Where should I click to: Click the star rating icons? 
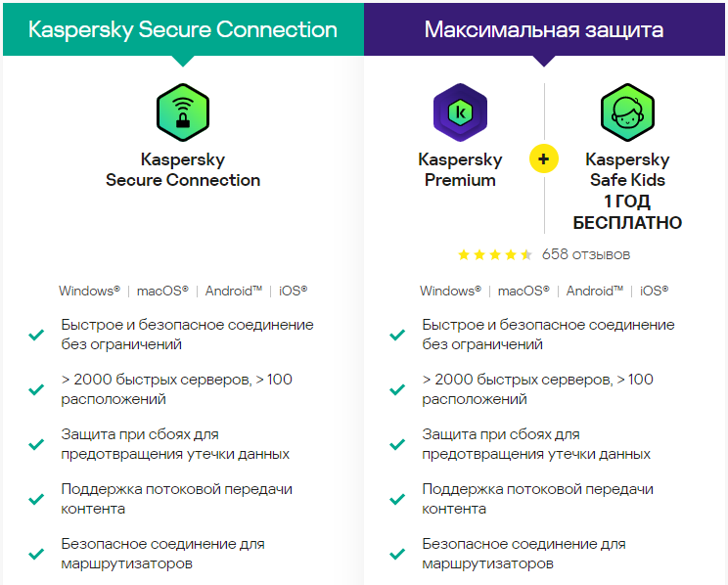tap(495, 254)
